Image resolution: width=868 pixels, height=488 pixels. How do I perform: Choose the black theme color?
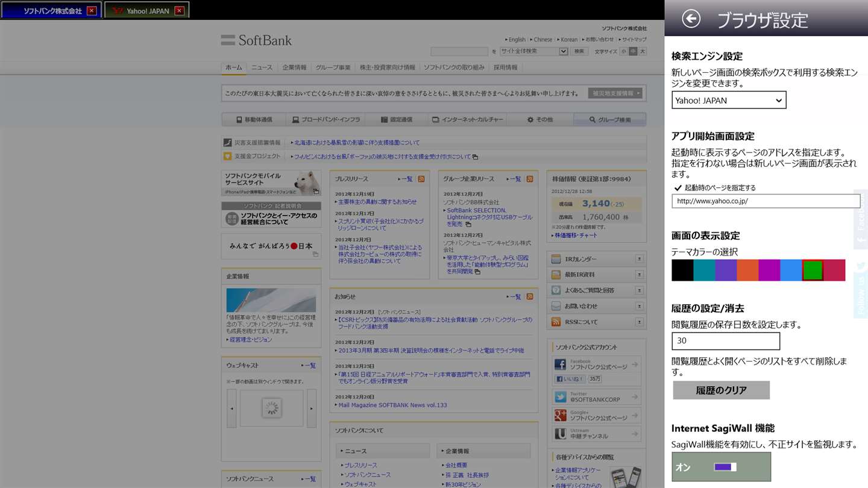click(682, 270)
